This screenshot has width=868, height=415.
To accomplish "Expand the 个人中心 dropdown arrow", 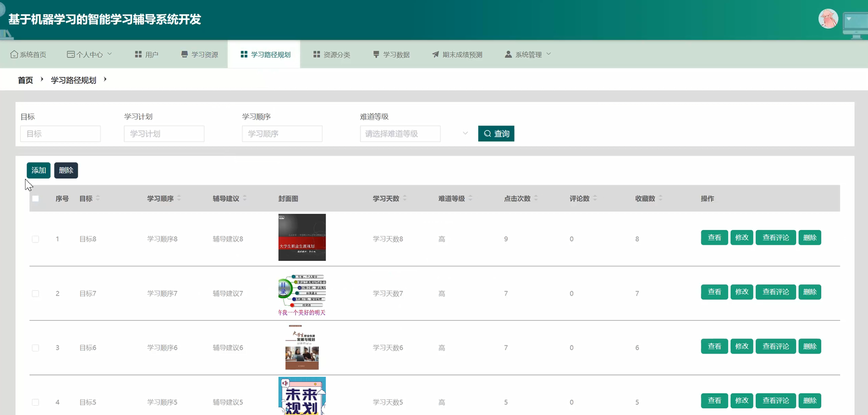I will point(110,54).
